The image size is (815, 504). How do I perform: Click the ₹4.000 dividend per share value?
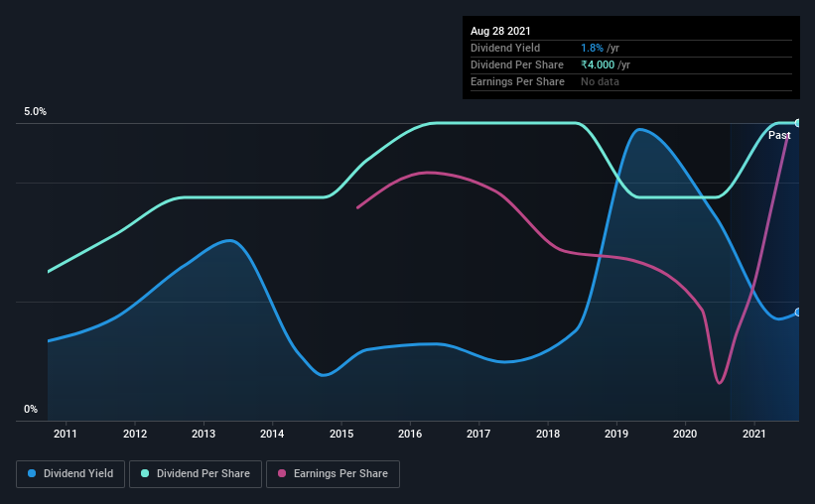(598, 64)
